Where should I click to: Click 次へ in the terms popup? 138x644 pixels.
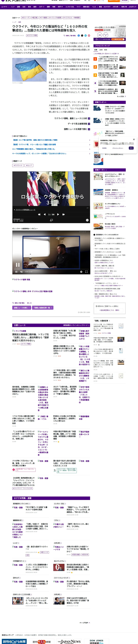click(131, 148)
